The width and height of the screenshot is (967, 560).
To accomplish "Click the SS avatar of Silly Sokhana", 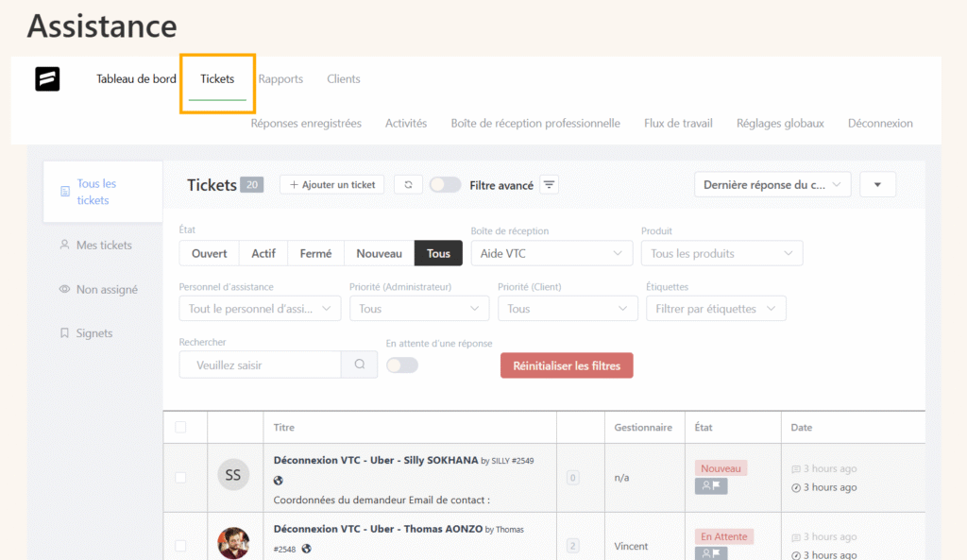I will [x=233, y=475].
